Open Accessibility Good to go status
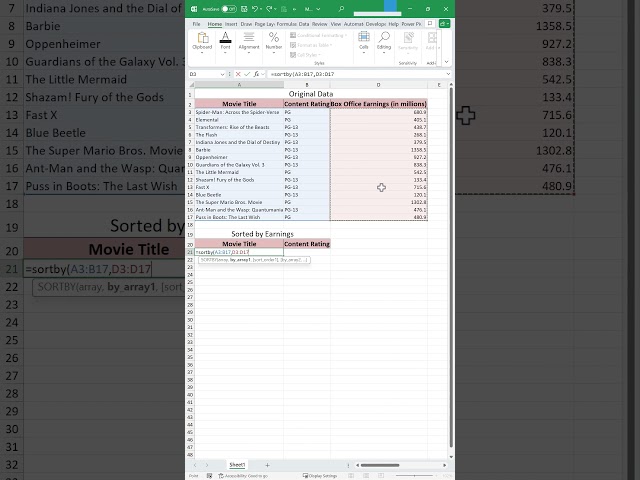Viewport: 640px width, 480px height. tap(243, 476)
